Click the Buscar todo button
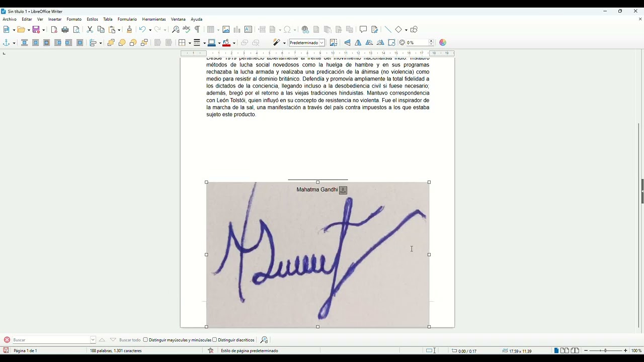Viewport: 644px width, 362px height. click(130, 340)
